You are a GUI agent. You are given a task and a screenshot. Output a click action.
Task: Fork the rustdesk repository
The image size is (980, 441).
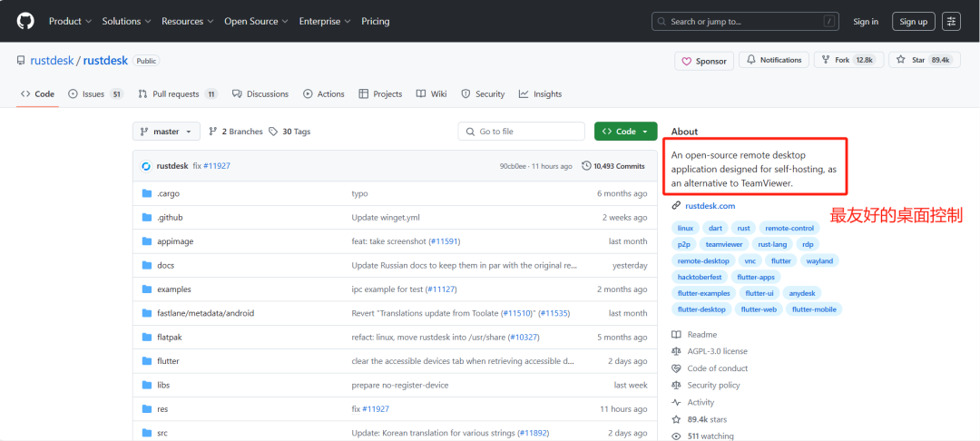click(x=848, y=60)
